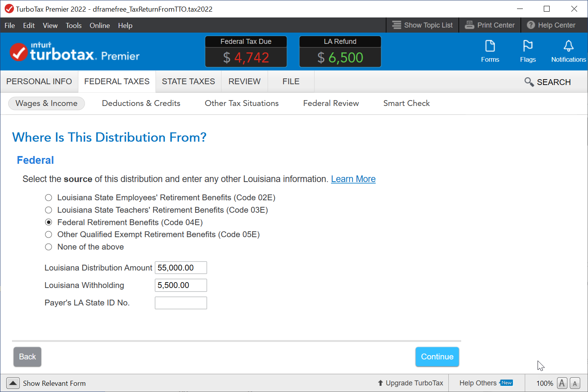
Task: Switch to the REVIEW tab
Action: coord(244,82)
